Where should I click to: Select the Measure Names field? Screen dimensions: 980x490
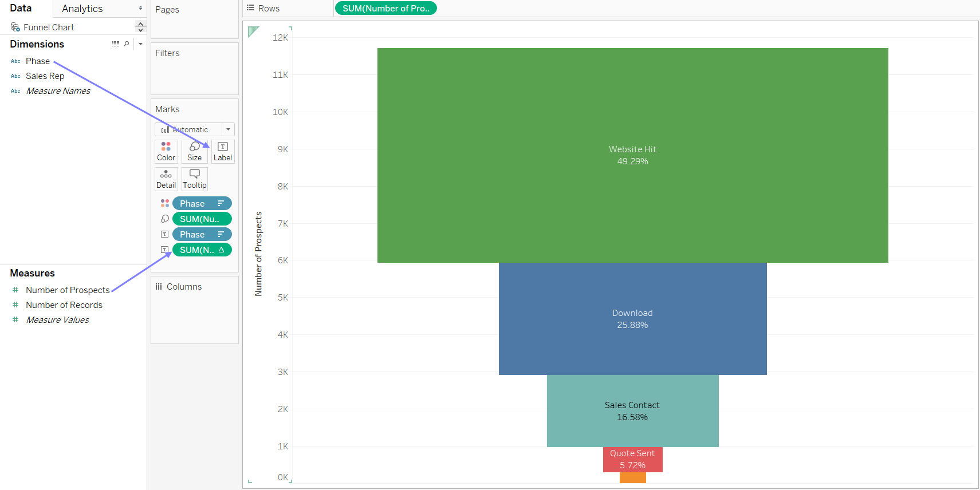tap(58, 91)
